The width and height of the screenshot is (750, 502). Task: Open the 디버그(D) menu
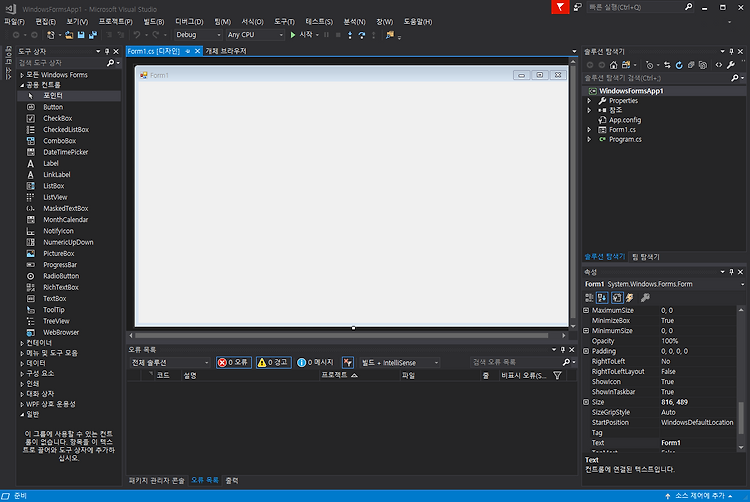189,22
